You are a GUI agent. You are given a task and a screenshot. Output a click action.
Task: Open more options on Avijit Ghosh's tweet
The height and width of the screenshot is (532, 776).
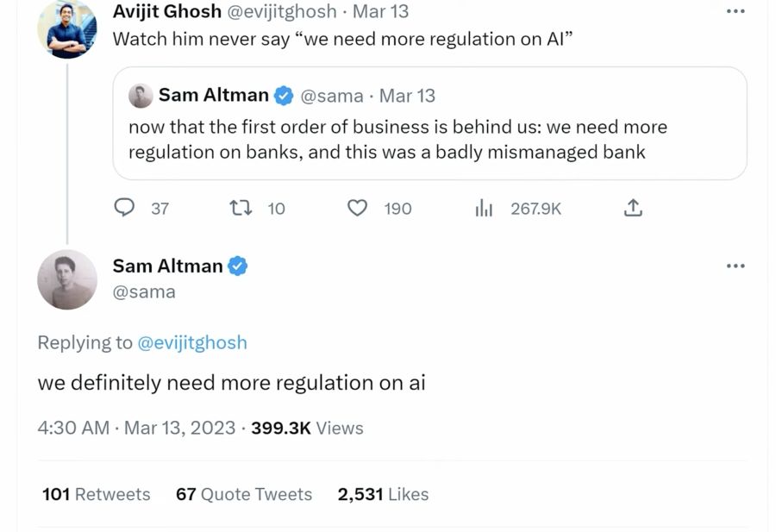(x=735, y=11)
